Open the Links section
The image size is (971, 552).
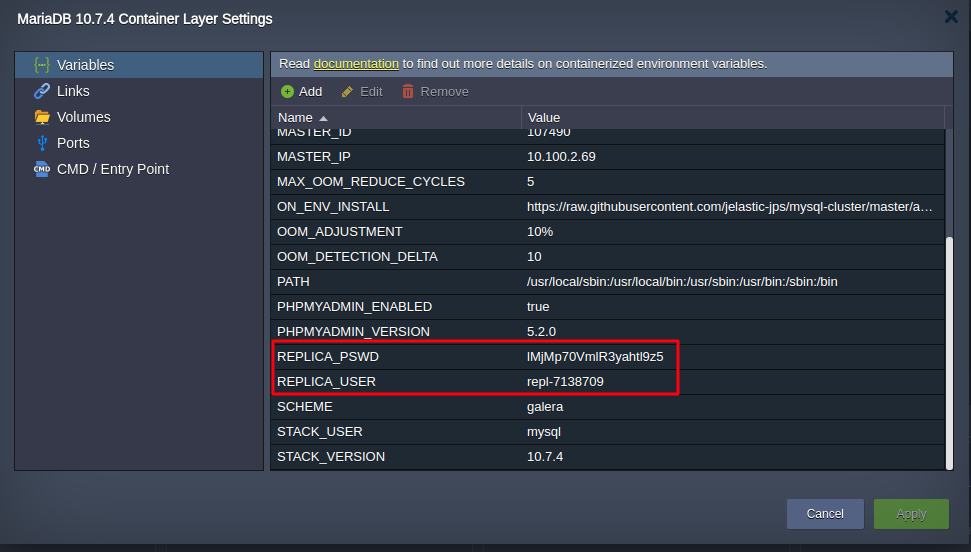(139, 91)
